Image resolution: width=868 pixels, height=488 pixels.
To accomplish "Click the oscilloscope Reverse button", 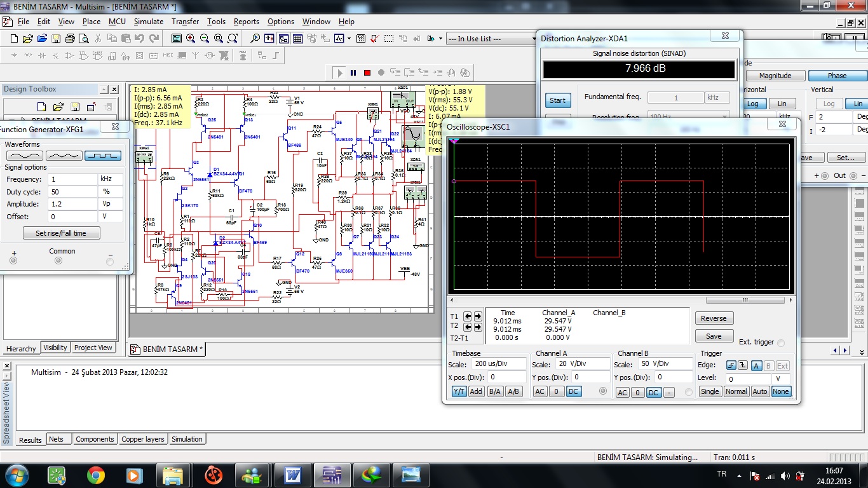I will click(x=714, y=318).
